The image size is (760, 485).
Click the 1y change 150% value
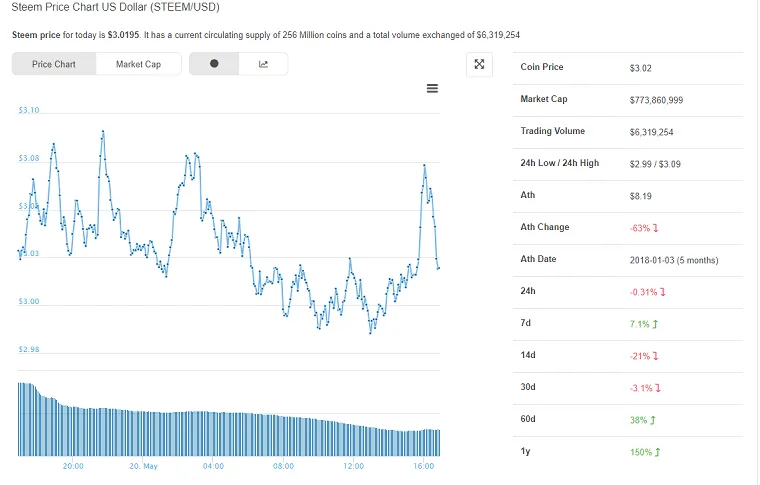coord(645,452)
